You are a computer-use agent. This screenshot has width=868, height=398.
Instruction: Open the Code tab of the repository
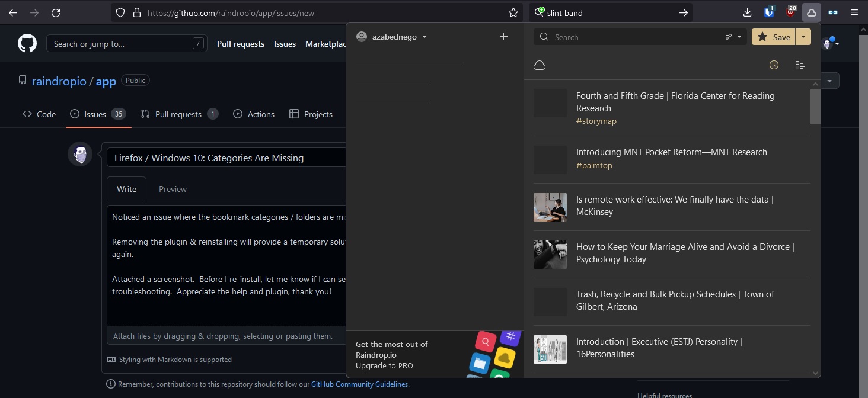coord(39,114)
